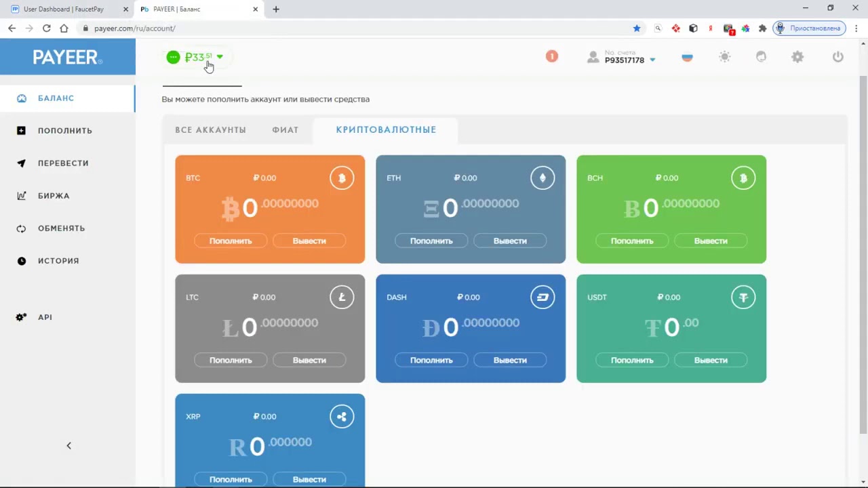Open the support chat bubble icon
The height and width of the screenshot is (488, 868).
pyautogui.click(x=762, y=57)
